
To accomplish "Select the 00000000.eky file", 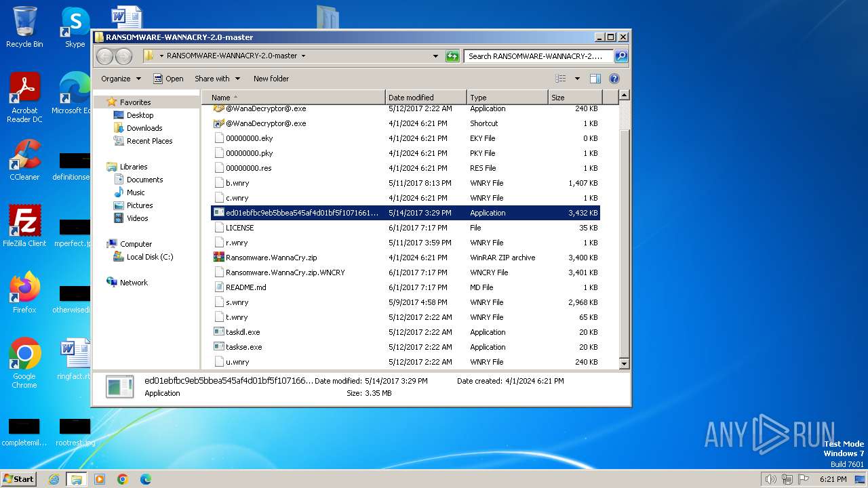I will [405, 138].
